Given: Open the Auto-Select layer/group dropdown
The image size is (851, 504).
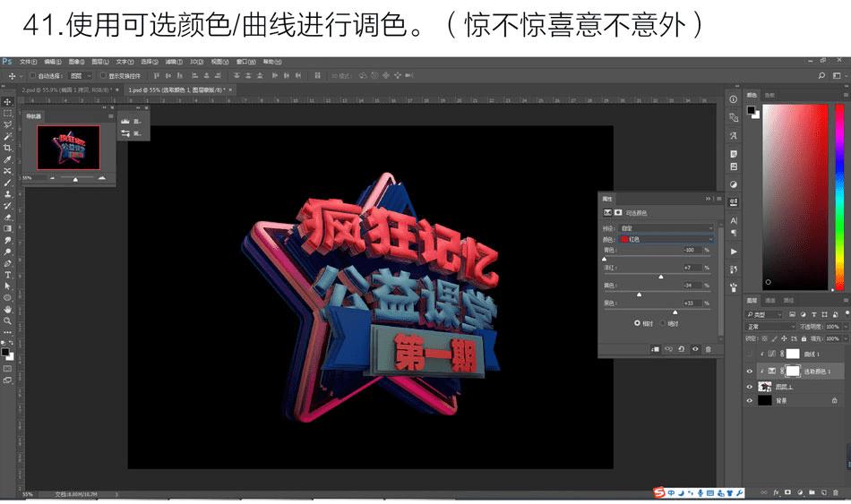Looking at the screenshot, I should tap(81, 75).
